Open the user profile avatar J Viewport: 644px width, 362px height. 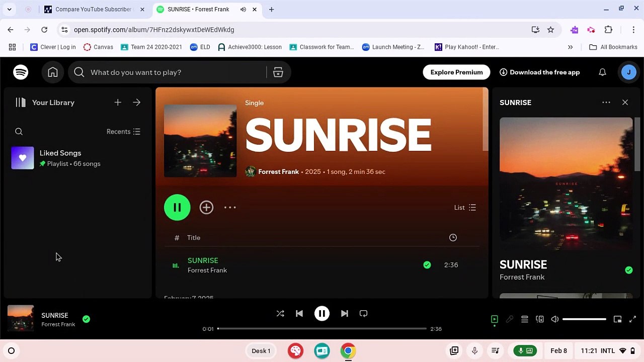[629, 72]
